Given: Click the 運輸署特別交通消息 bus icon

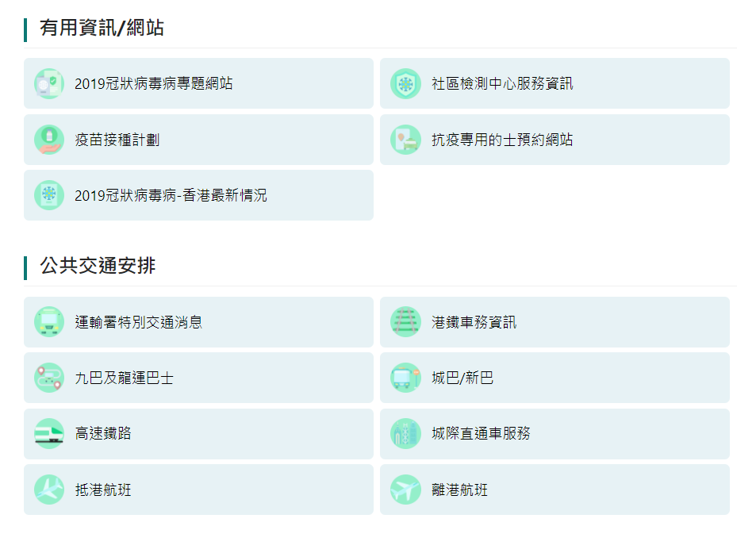Looking at the screenshot, I should (x=49, y=322).
